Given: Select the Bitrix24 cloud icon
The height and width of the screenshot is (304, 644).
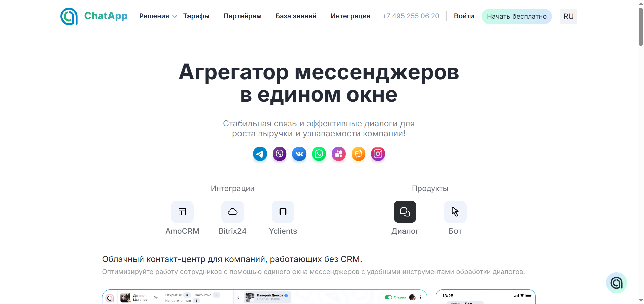Looking at the screenshot, I should pyautogui.click(x=232, y=212).
